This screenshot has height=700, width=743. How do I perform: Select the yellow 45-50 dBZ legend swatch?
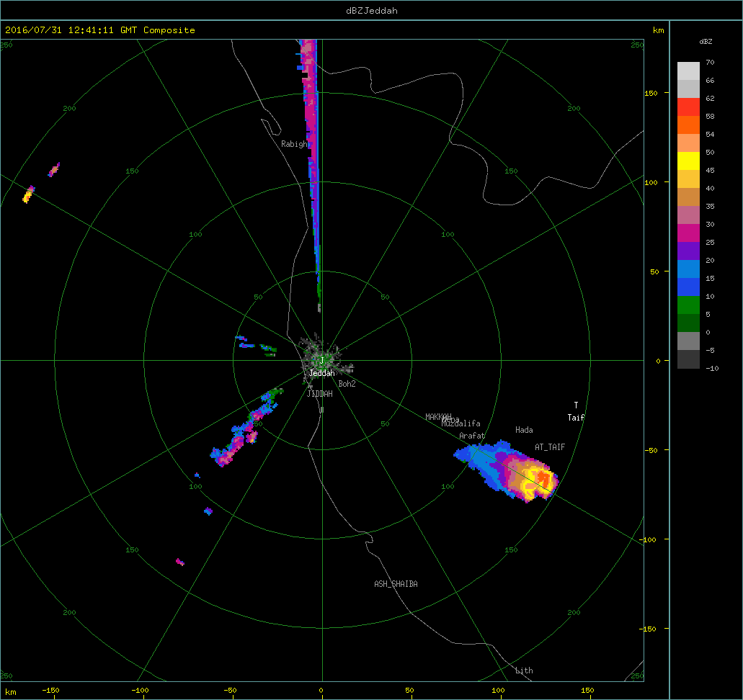pyautogui.click(x=688, y=161)
